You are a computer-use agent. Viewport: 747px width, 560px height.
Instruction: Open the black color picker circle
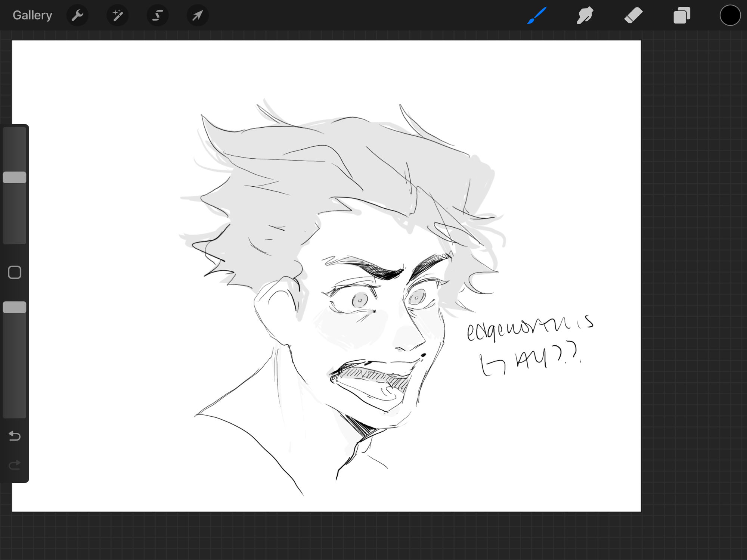tap(730, 16)
